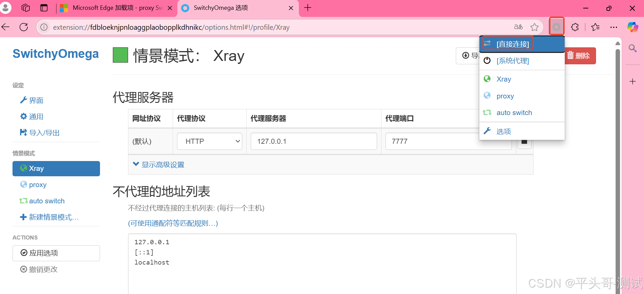Click the 应用选项 button
The width and height of the screenshot is (644, 294).
56,253
